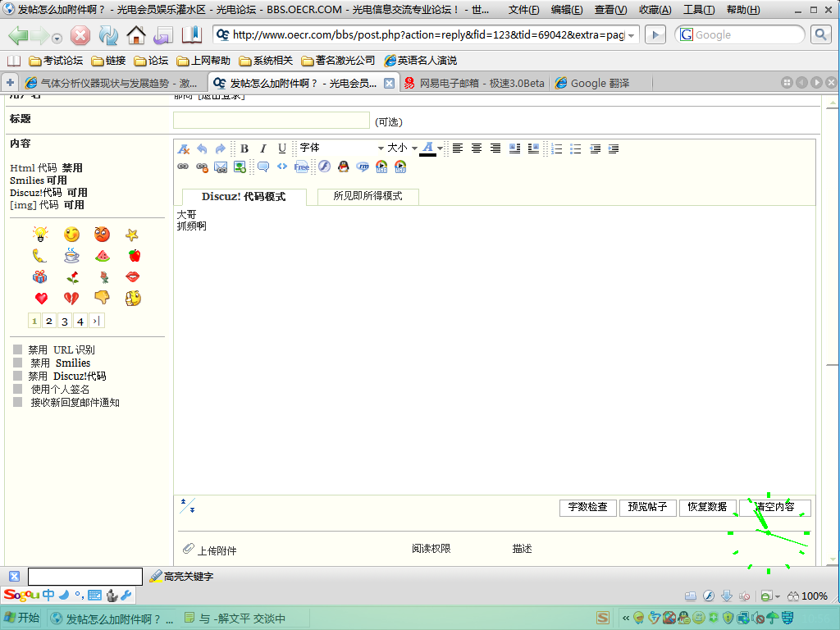
Task: Enable the 禁用 Smilies checkbox
Action: tap(18, 363)
